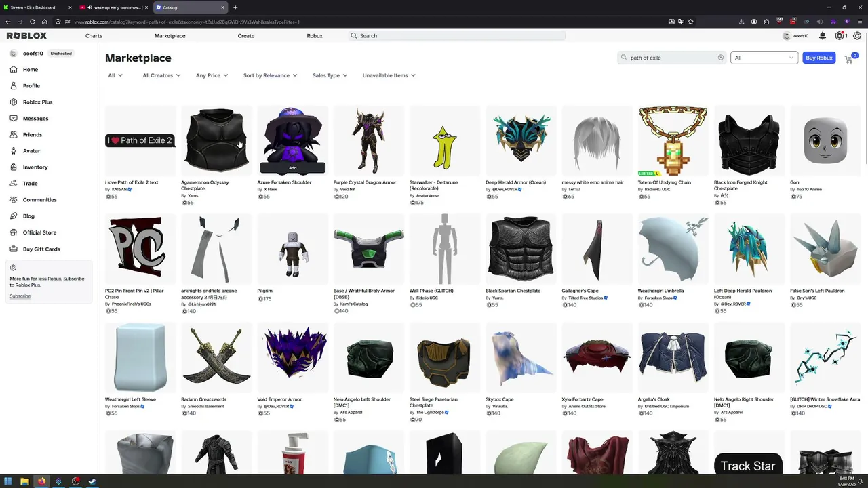Viewport: 868px width, 488px height.
Task: Open Create in the top navigation
Action: [246, 35]
